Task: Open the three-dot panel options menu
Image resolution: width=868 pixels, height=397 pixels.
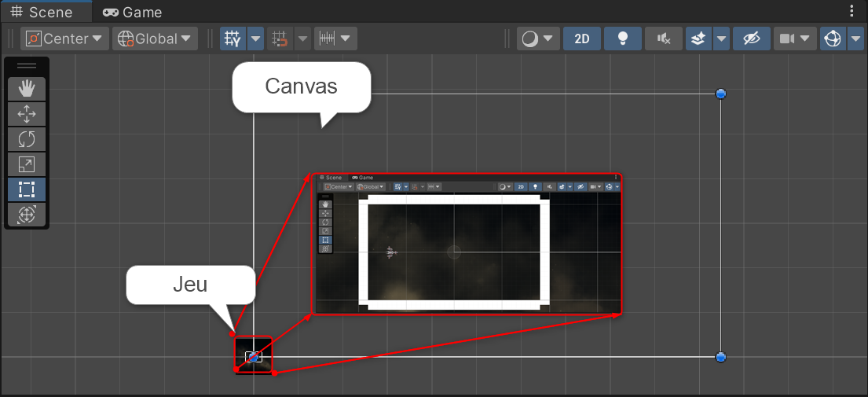Action: (x=852, y=11)
